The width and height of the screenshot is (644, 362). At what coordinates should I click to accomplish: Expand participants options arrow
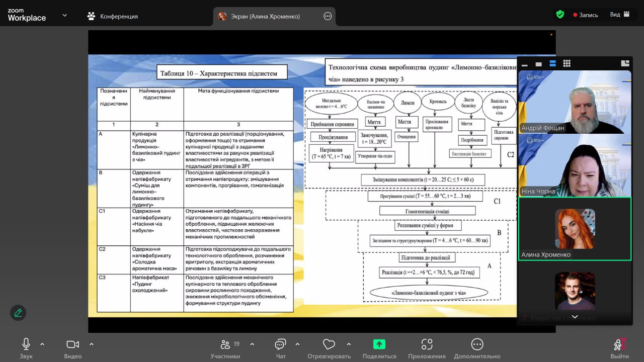pyautogui.click(x=252, y=344)
